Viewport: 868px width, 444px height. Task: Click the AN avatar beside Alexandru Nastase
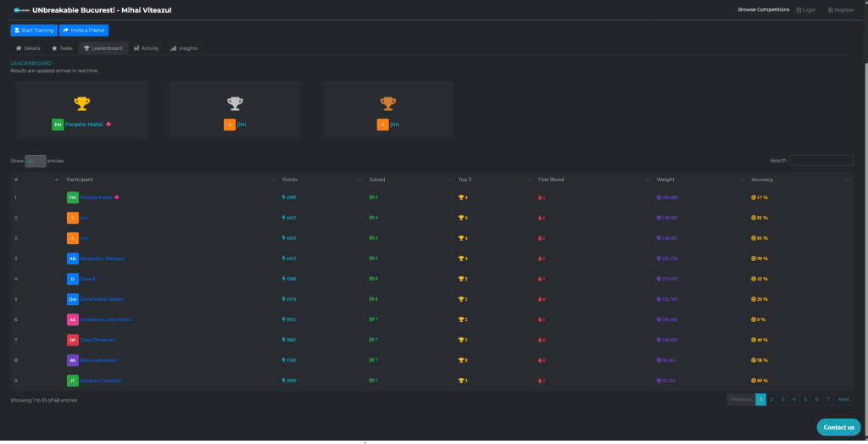point(72,258)
